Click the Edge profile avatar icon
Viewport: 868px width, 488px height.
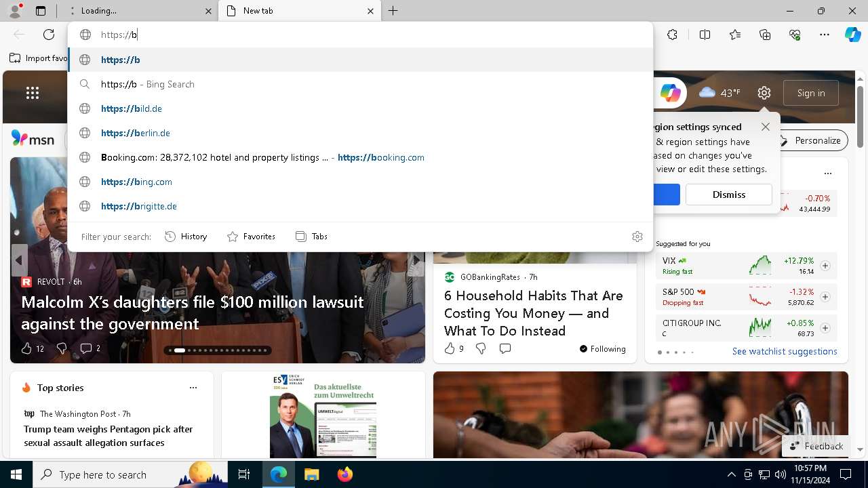pos(15,10)
